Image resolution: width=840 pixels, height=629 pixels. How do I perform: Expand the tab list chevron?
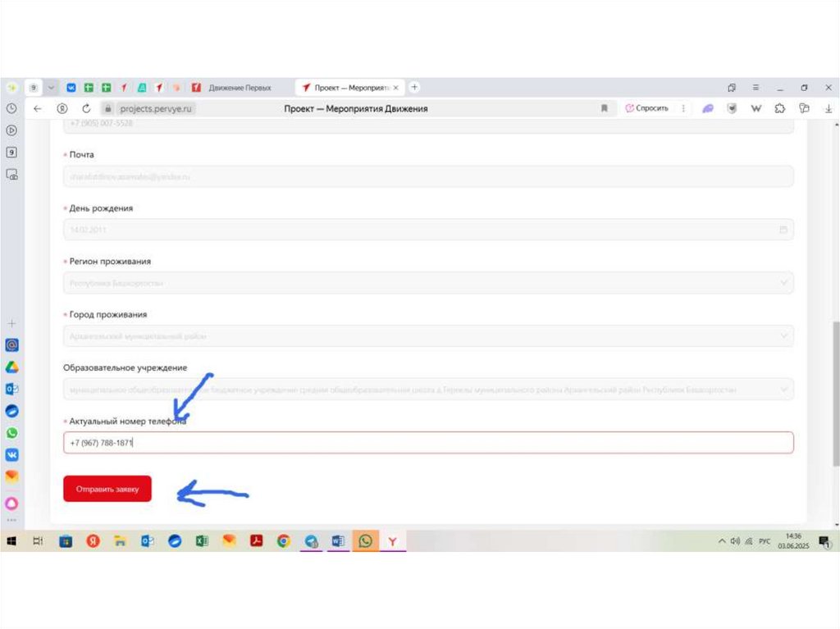(x=51, y=87)
